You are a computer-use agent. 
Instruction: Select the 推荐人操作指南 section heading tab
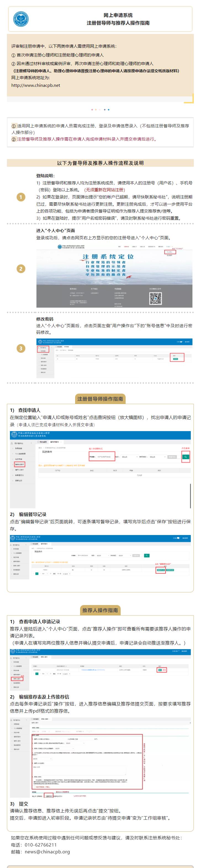(x=100, y=610)
